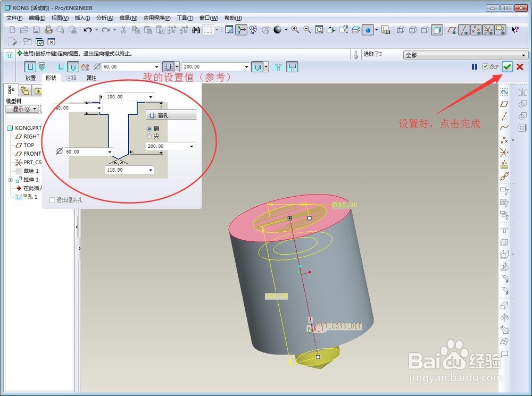This screenshot has width=532, height=396.
Task: Toggle datum point display
Action: (x=476, y=30)
